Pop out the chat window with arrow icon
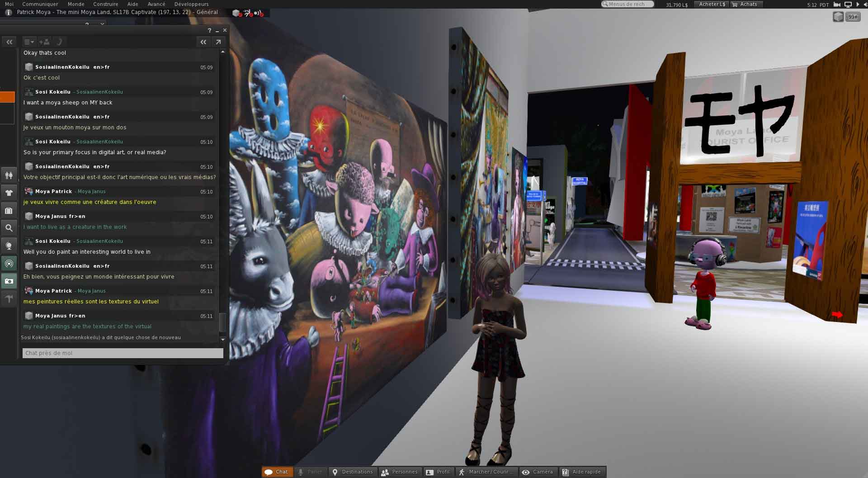The height and width of the screenshot is (478, 868). [x=218, y=42]
